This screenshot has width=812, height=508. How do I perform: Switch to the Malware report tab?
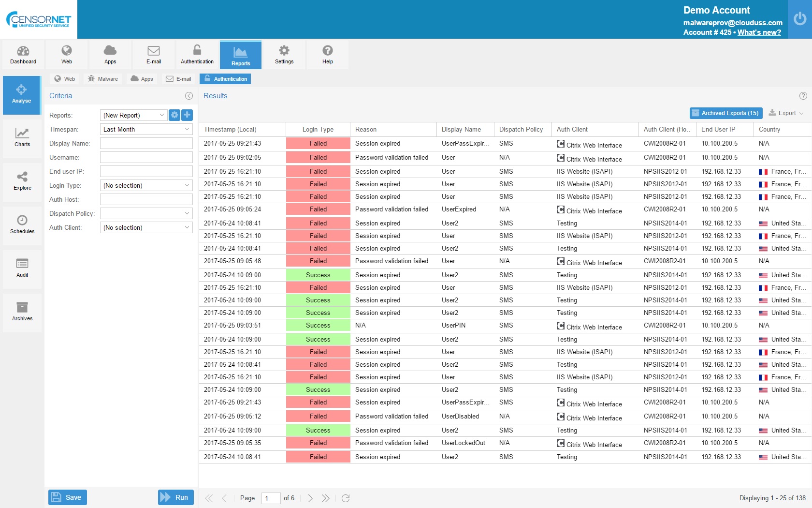pos(103,79)
